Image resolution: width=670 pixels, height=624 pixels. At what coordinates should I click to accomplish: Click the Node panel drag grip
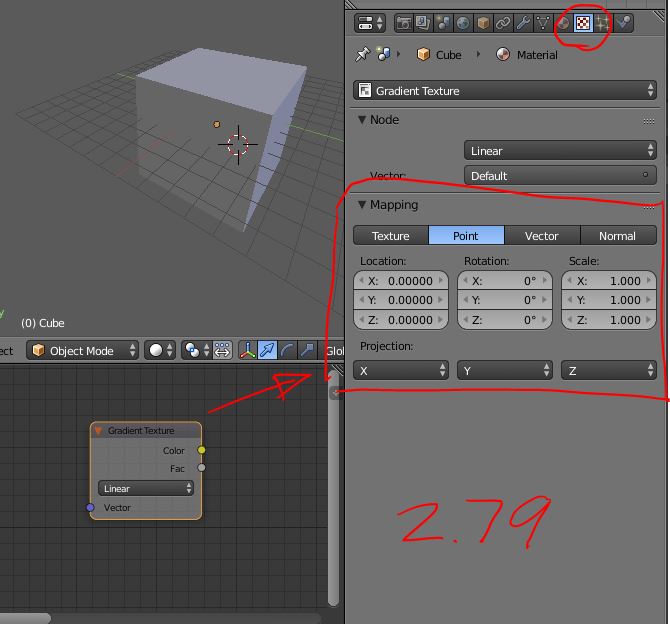pyautogui.click(x=649, y=122)
